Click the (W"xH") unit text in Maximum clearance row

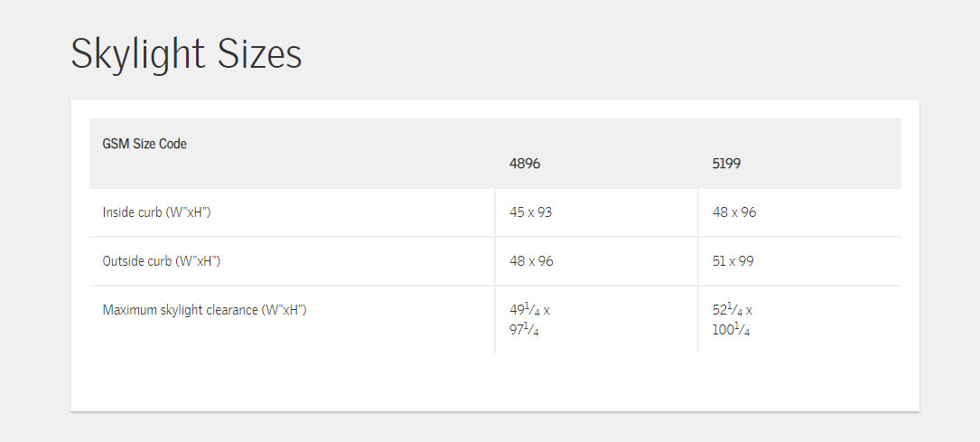click(x=285, y=310)
